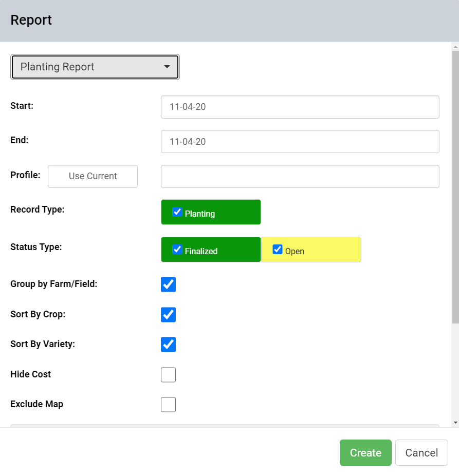459x476 pixels.
Task: Click the scrollbar up arrow
Action: 455,47
